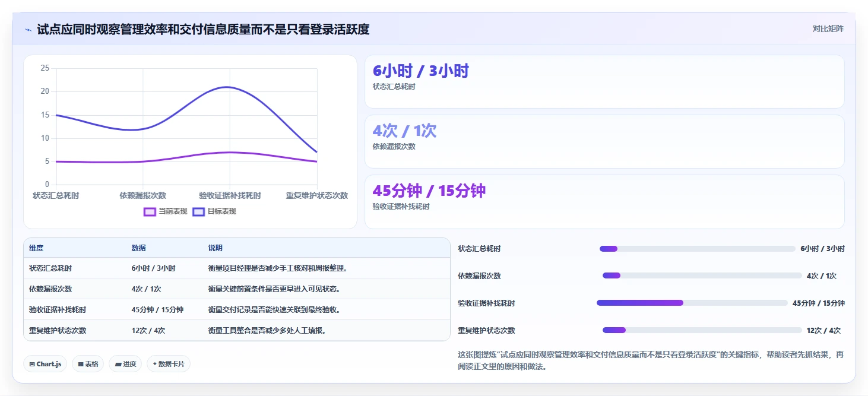The height and width of the screenshot is (396, 868).
Task: Click the description 衡量关键前置条件是否更早进入可见状态
Action: click(274, 289)
